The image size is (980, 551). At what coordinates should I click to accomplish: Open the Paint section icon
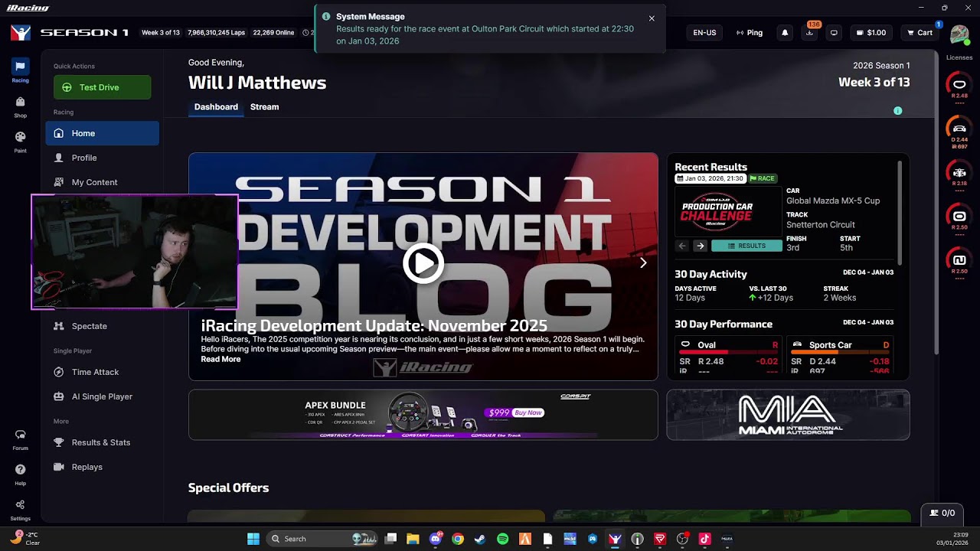(20, 141)
